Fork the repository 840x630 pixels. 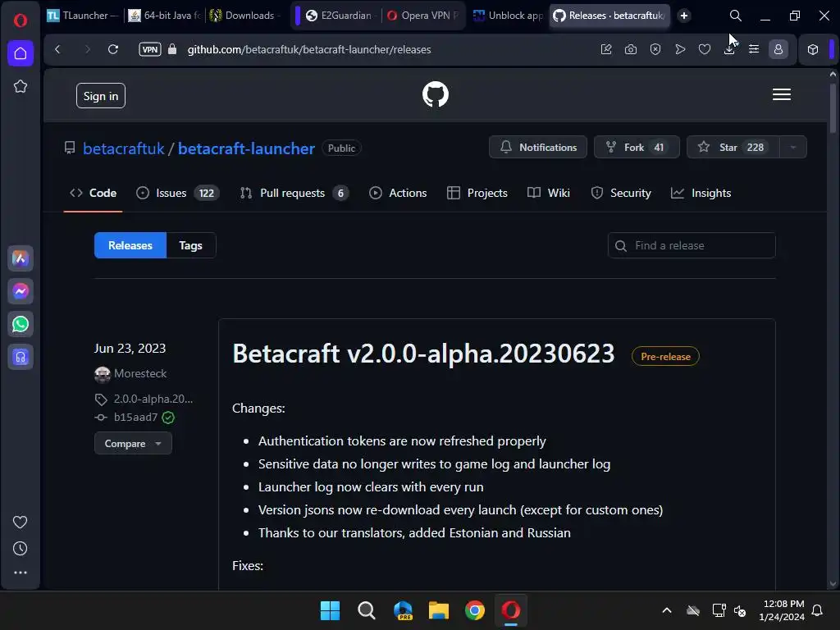(x=637, y=148)
